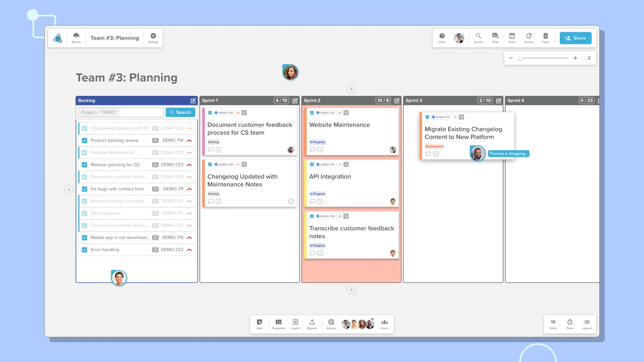This screenshot has height=362, width=644.
Task: Open the Trash bin
Action: click(x=545, y=38)
